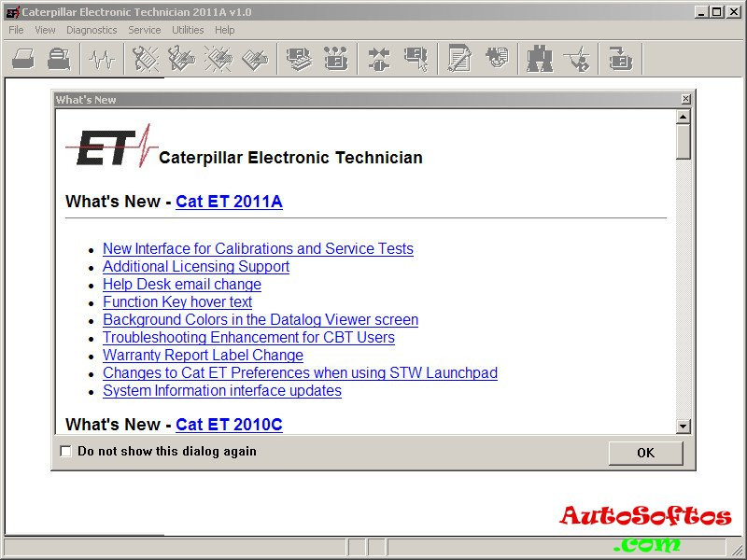The image size is (747, 560).
Task: Open the Service menu
Action: [145, 30]
